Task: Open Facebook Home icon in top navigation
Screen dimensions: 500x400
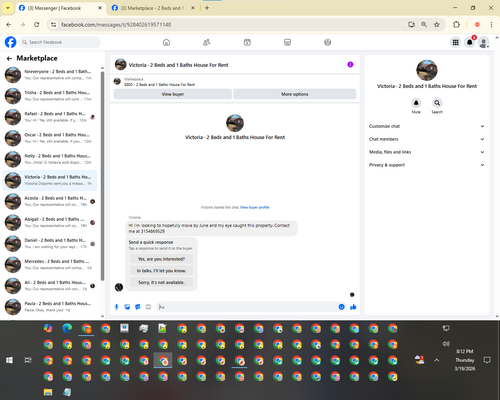Action: 166,42
